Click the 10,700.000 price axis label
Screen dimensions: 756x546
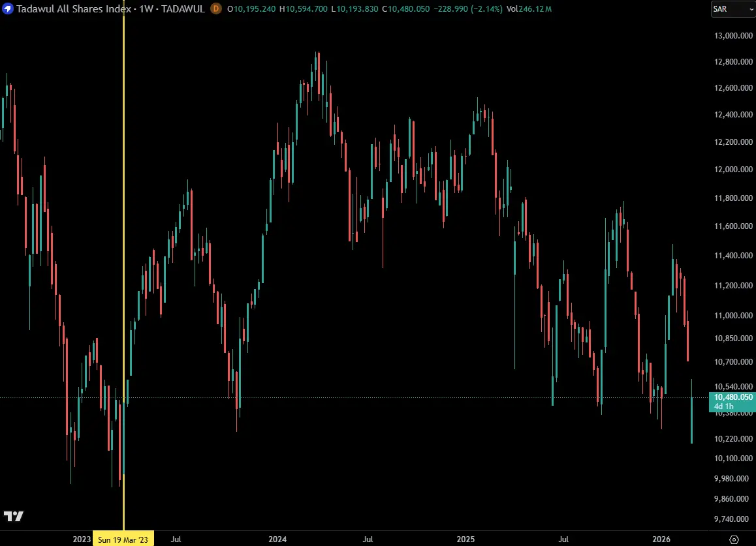coord(733,362)
